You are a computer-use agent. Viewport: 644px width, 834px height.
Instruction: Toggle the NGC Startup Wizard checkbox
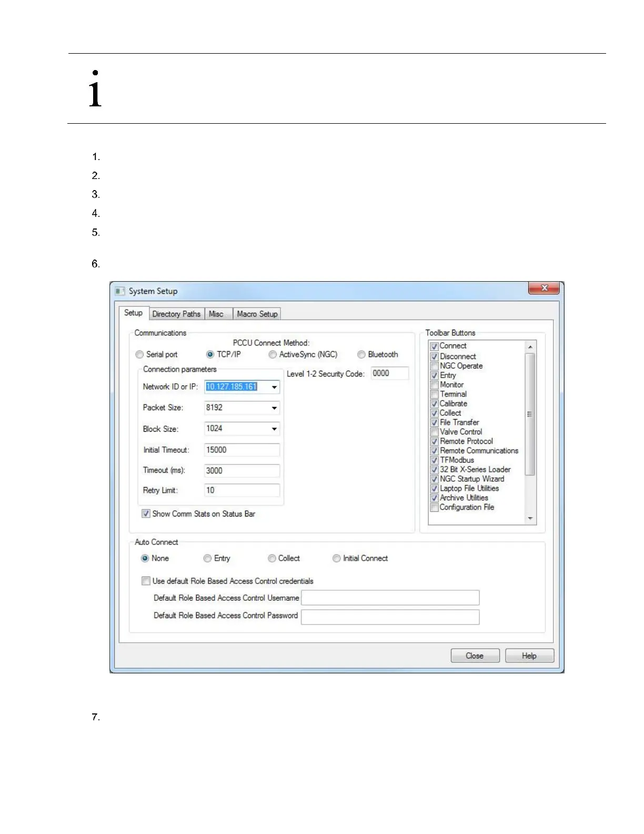click(x=435, y=479)
